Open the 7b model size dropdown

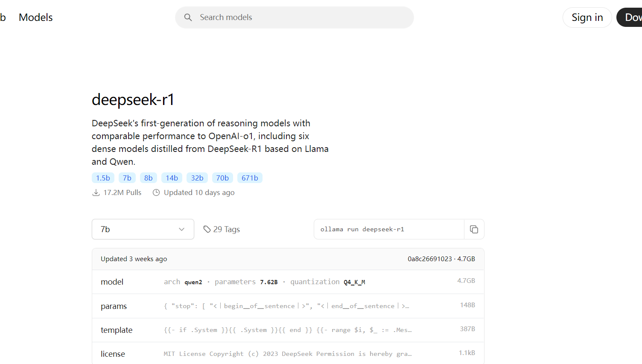tap(143, 229)
